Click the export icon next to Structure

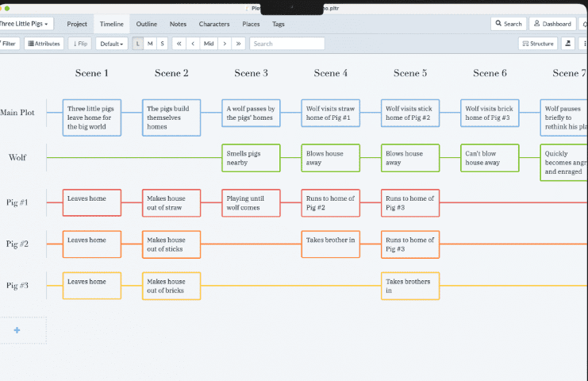coord(568,44)
